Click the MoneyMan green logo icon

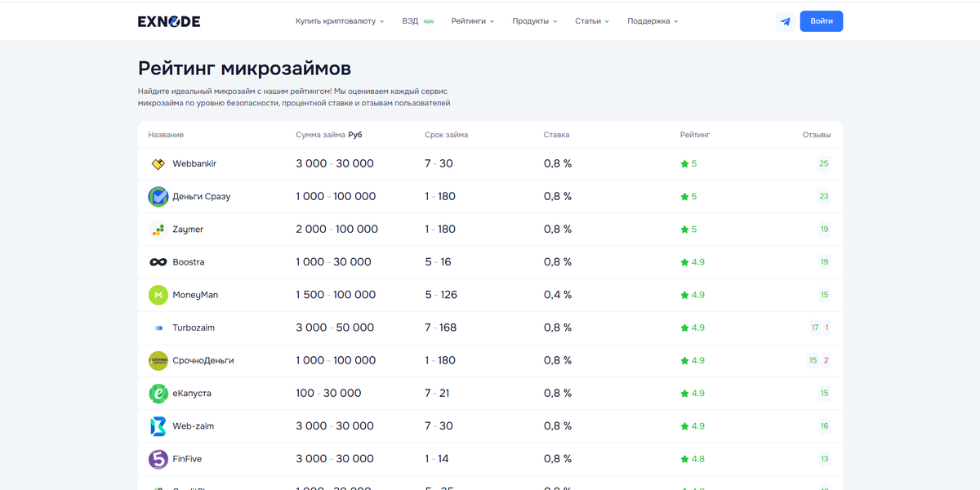158,295
